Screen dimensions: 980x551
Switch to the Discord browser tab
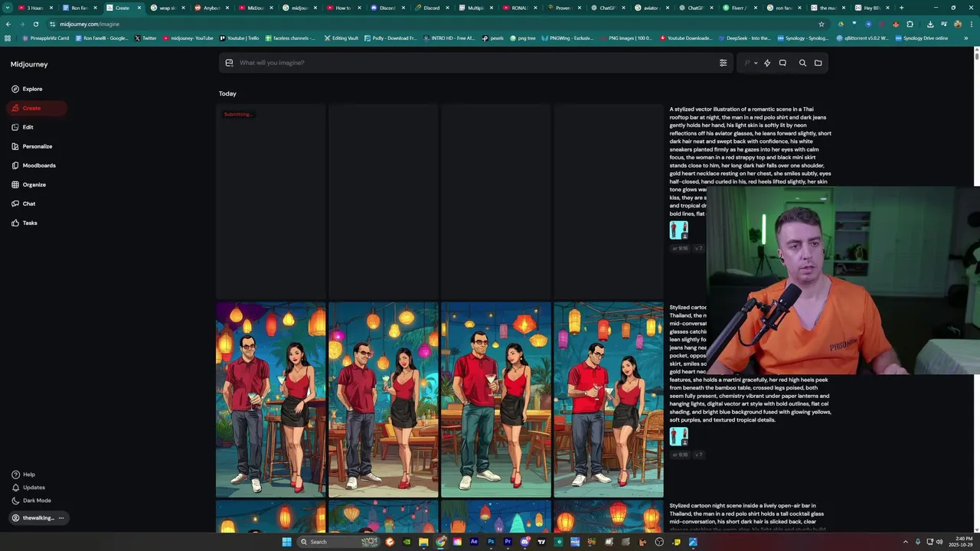(x=387, y=8)
